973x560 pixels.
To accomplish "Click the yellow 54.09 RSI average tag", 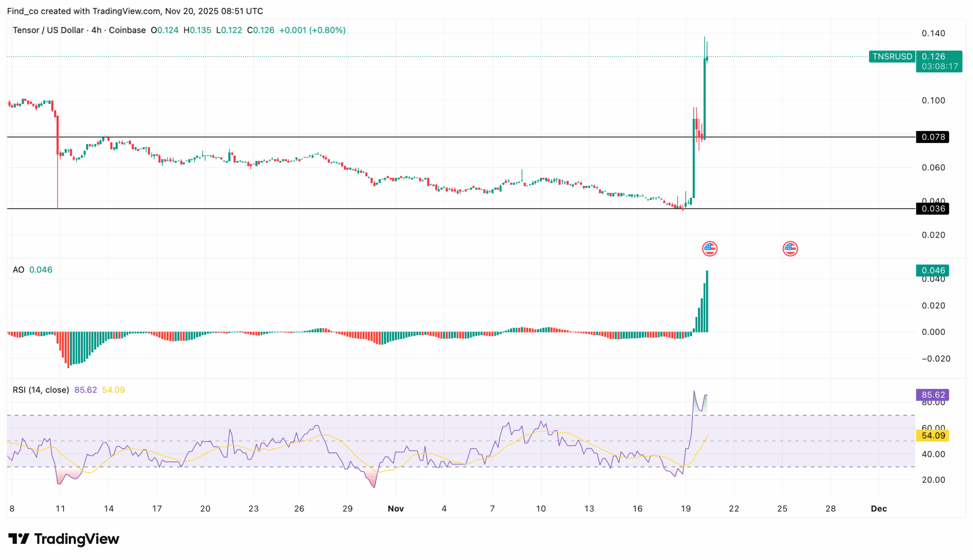I will point(933,436).
